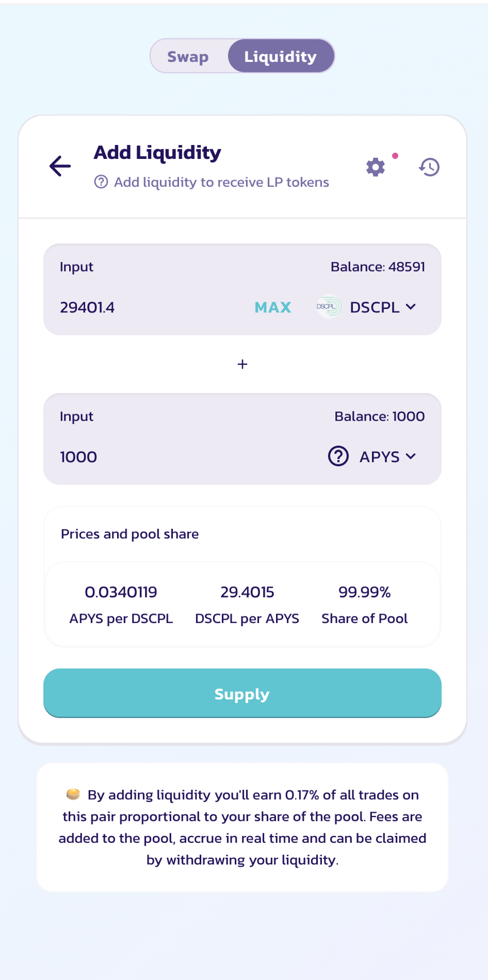The image size is (488, 980).
Task: Open recent transactions history clock icon
Action: tap(429, 167)
